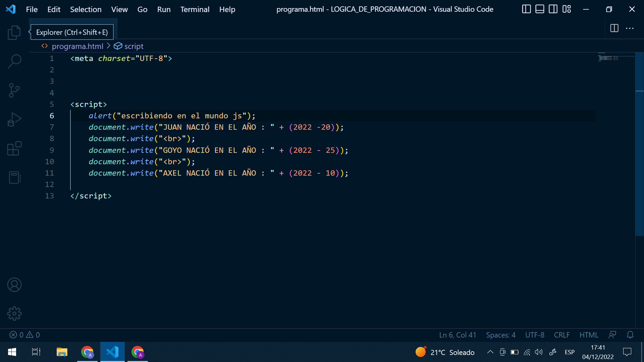Click the JUAN NACIÓ document.write line
The image size is (644, 362).
click(216, 127)
